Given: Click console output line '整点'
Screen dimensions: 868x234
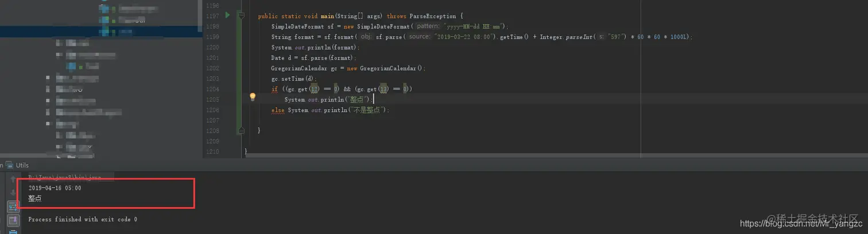Looking at the screenshot, I should [x=34, y=198].
